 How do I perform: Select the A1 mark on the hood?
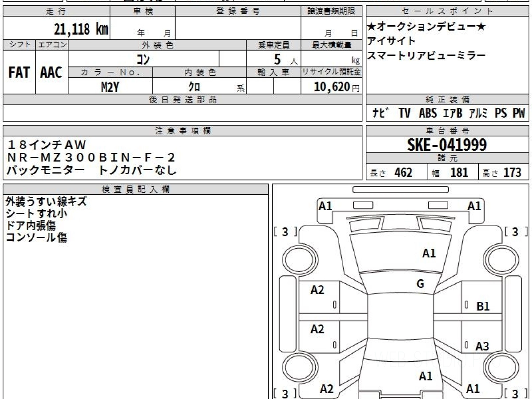click(429, 253)
